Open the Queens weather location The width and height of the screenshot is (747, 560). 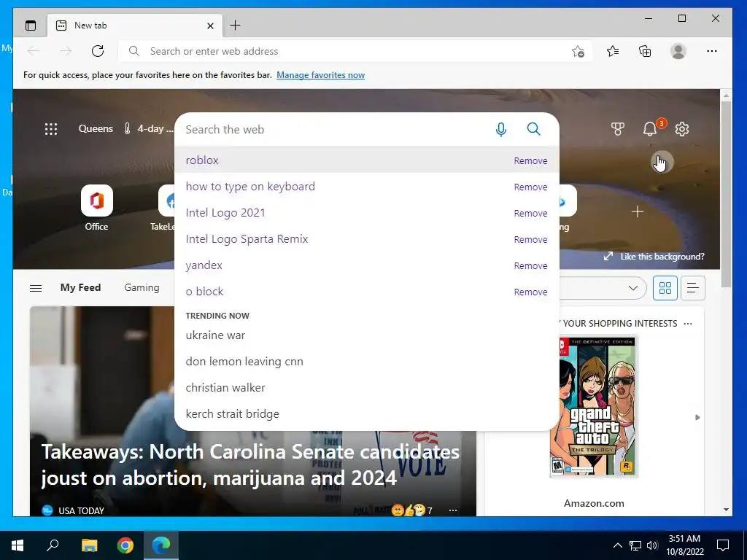96,128
